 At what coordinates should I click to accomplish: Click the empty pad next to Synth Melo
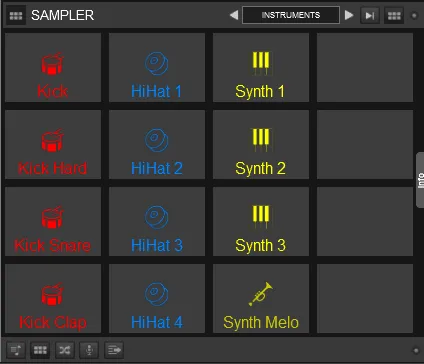pos(365,298)
